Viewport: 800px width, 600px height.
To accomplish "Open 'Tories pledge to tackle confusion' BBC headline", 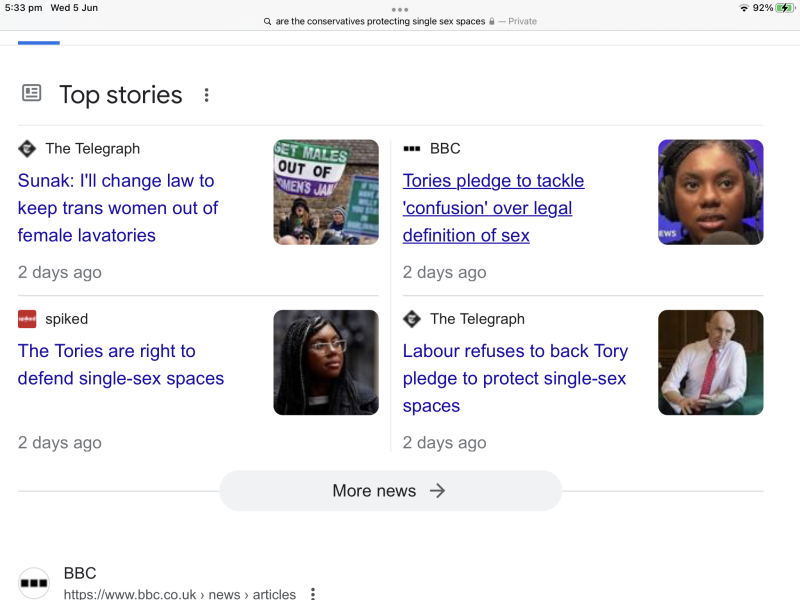I will pyautogui.click(x=493, y=208).
